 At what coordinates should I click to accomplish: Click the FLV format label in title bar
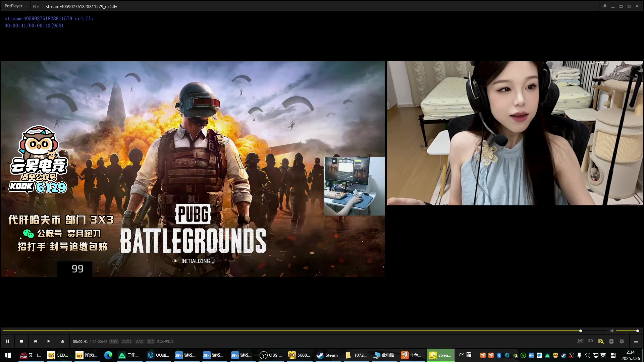tap(36, 6)
